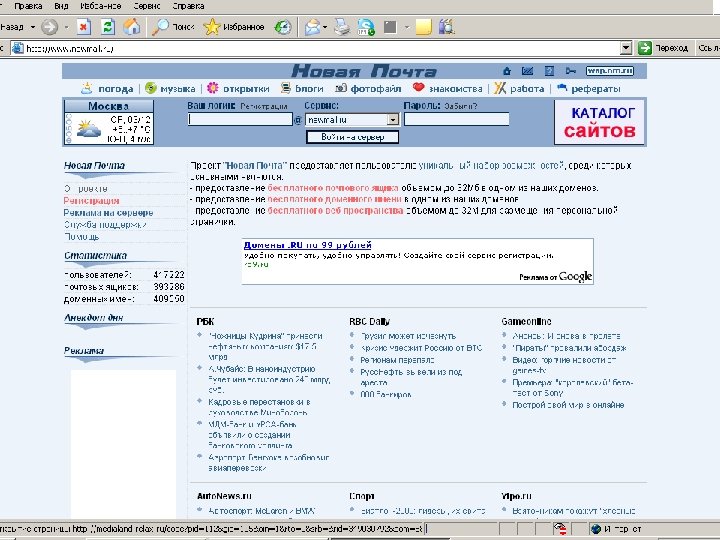
Task: Open the Сервис menu
Action: tap(147, 6)
